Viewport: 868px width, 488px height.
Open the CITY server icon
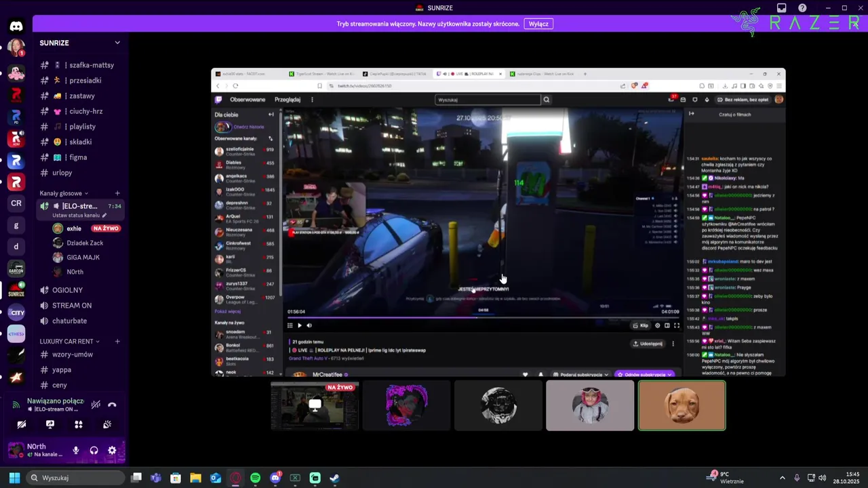[16, 312]
